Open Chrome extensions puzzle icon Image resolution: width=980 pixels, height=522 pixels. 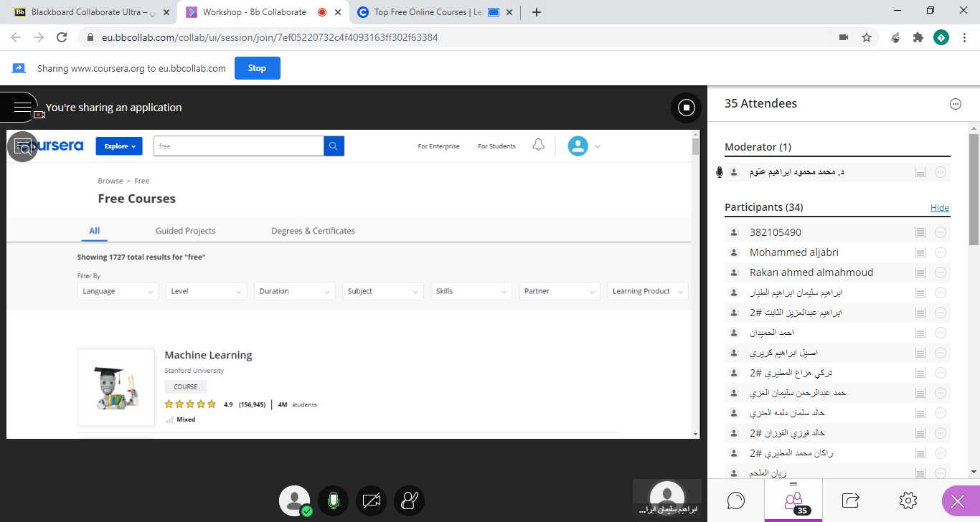pos(918,37)
